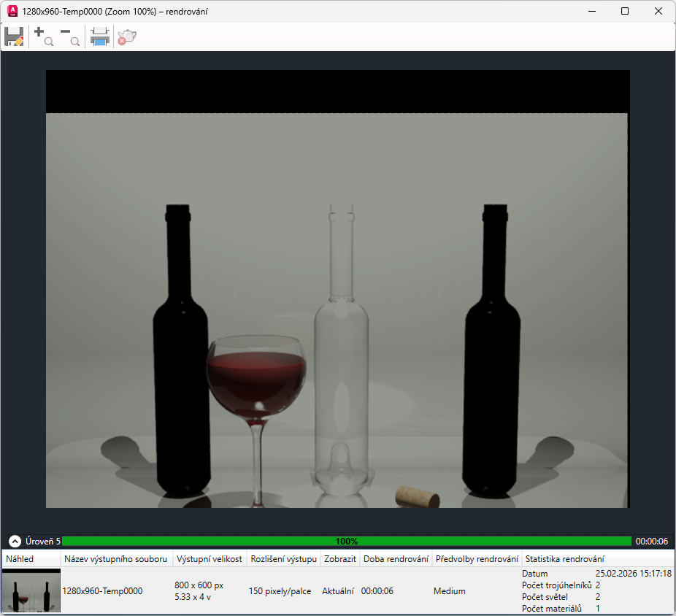Zoom in using the plus magnifier icon
The height and width of the screenshot is (616, 676).
coord(43,36)
